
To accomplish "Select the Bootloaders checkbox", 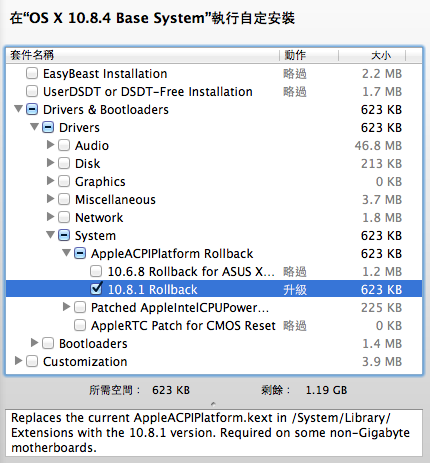I will [48, 343].
